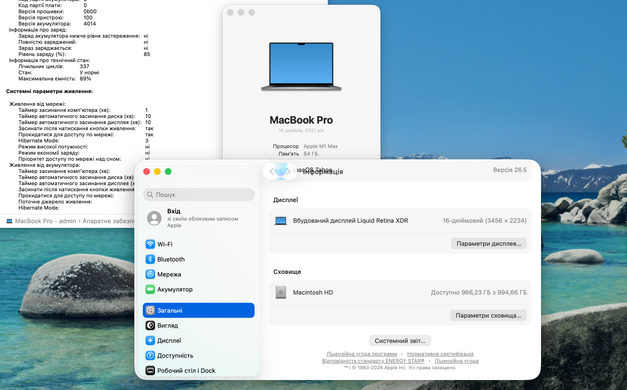Open the Вигляд sidebar item
Viewport: 627px width, 390px height.
pos(198,325)
